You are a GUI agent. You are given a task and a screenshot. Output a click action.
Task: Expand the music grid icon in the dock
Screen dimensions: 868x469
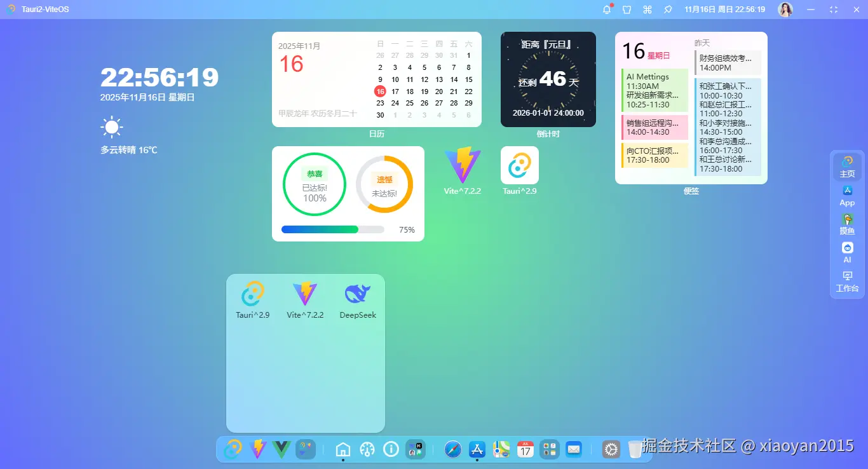pyautogui.click(x=549, y=449)
